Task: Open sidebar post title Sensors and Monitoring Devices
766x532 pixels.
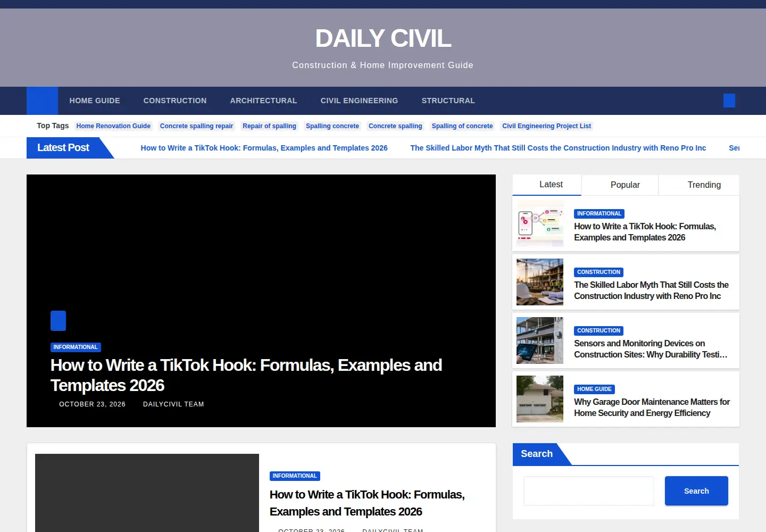Action: click(651, 349)
